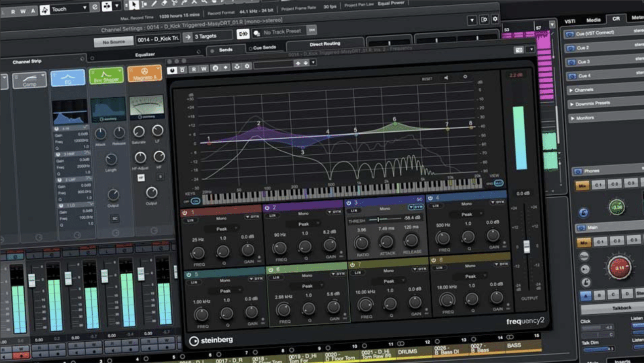Viewport: 644px width, 363px height.
Task: Activate the side-chain icon in plugin toolbar
Action: click(237, 66)
